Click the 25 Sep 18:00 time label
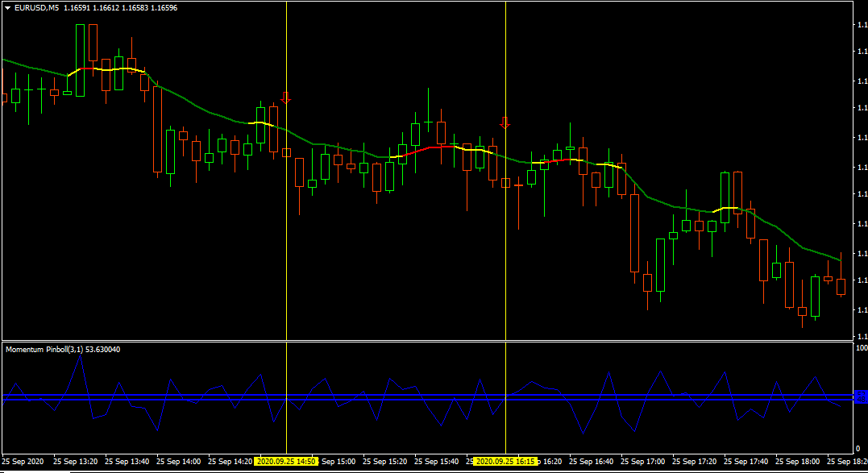This screenshot has width=868, height=473. (x=798, y=462)
